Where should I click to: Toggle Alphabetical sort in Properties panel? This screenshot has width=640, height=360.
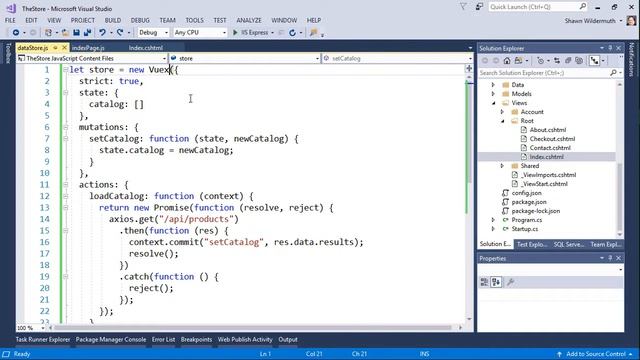[496, 282]
